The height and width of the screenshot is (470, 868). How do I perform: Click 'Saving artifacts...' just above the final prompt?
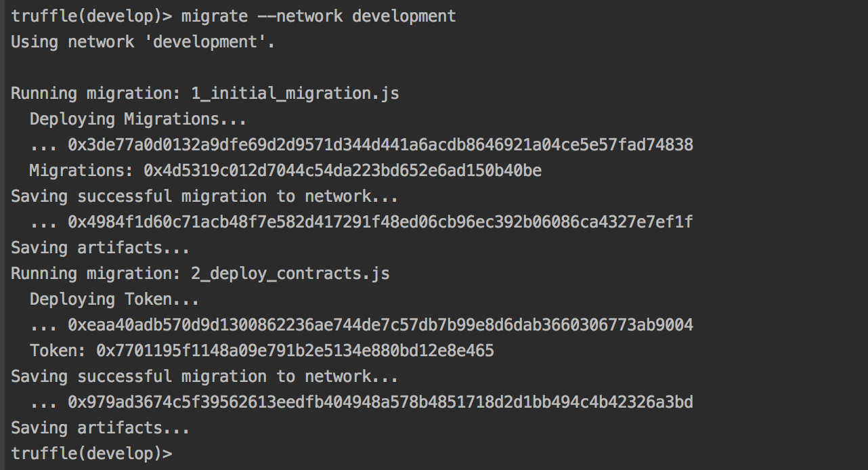100,428
